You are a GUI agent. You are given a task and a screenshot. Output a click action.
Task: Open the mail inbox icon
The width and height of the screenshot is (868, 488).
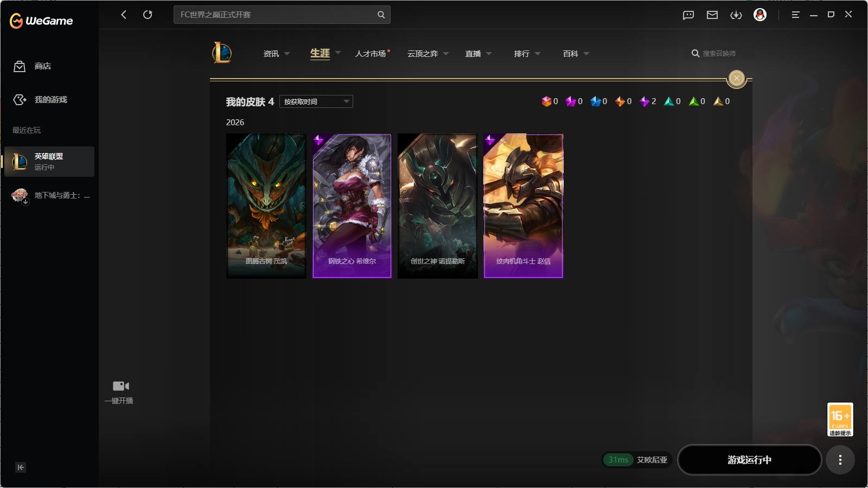(712, 15)
